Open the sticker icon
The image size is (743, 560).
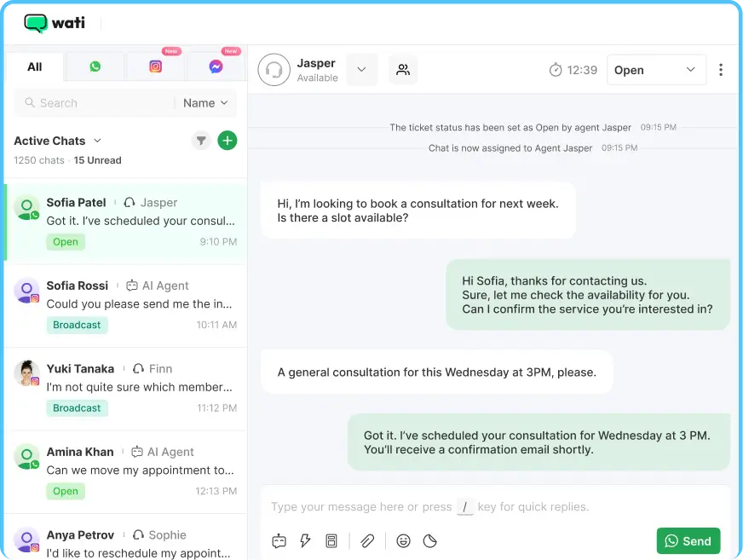coord(429,541)
